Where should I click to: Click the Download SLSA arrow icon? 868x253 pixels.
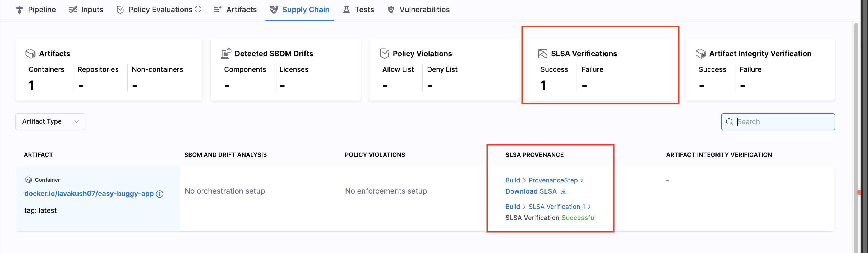[x=564, y=191]
